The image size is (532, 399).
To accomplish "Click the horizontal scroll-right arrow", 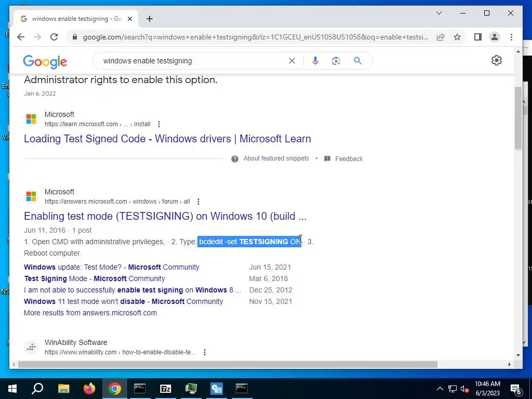I will [509, 364].
